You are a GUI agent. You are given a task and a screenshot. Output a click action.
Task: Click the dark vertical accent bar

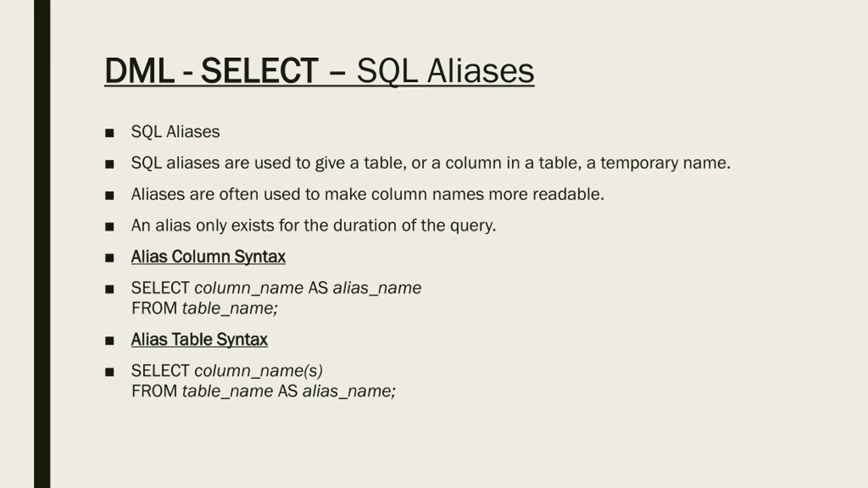[42, 244]
